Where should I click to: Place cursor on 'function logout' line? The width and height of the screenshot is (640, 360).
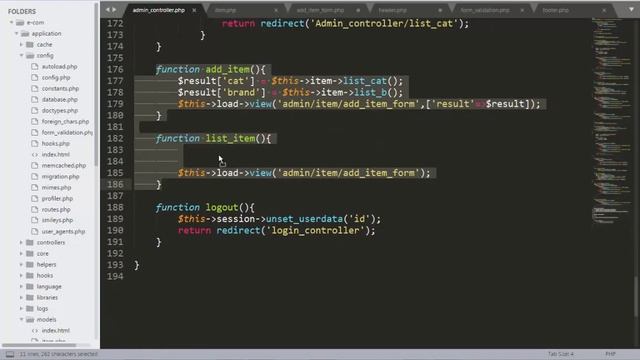(x=205, y=207)
